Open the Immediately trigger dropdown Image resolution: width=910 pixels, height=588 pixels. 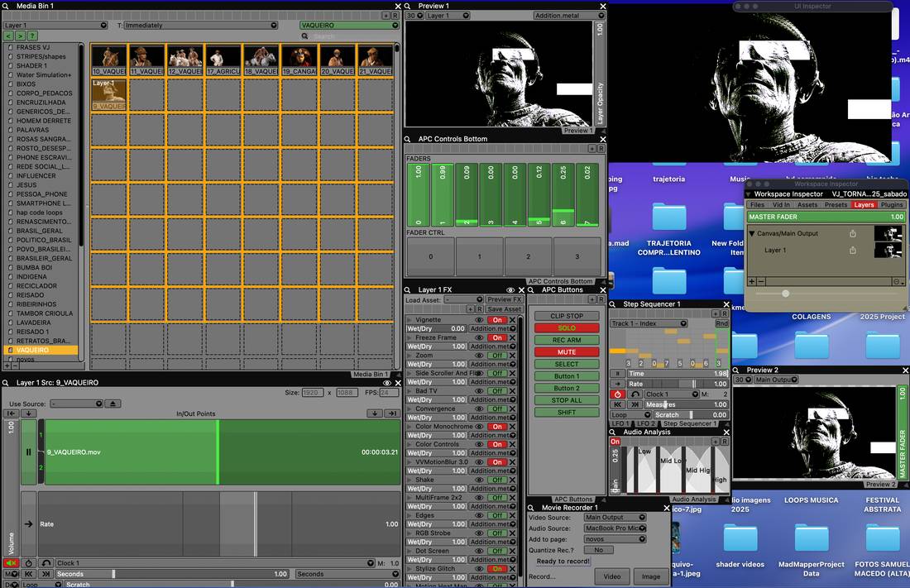[201, 25]
